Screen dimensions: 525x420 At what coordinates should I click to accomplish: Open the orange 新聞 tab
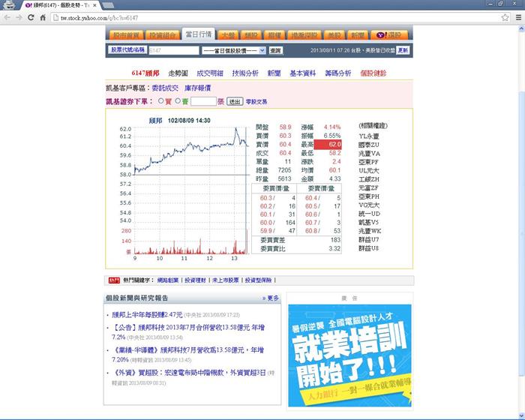358,35
